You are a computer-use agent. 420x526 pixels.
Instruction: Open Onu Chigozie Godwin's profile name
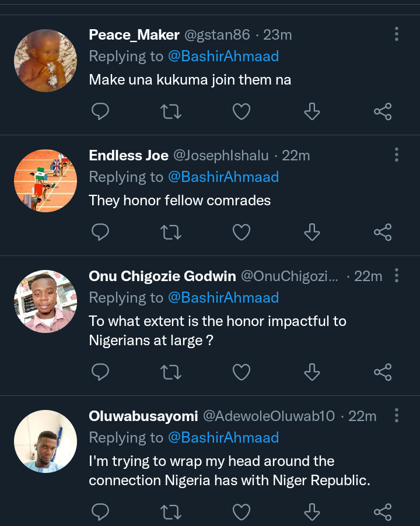point(162,276)
